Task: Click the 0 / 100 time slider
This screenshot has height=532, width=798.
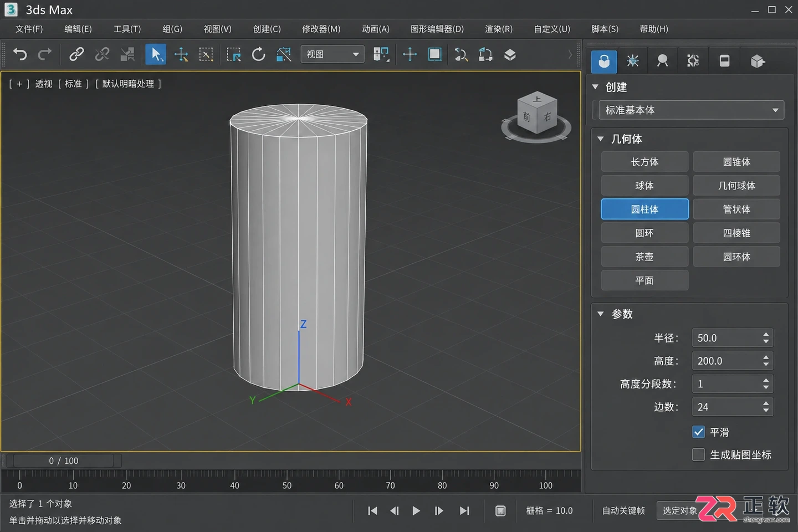Action: click(x=64, y=461)
